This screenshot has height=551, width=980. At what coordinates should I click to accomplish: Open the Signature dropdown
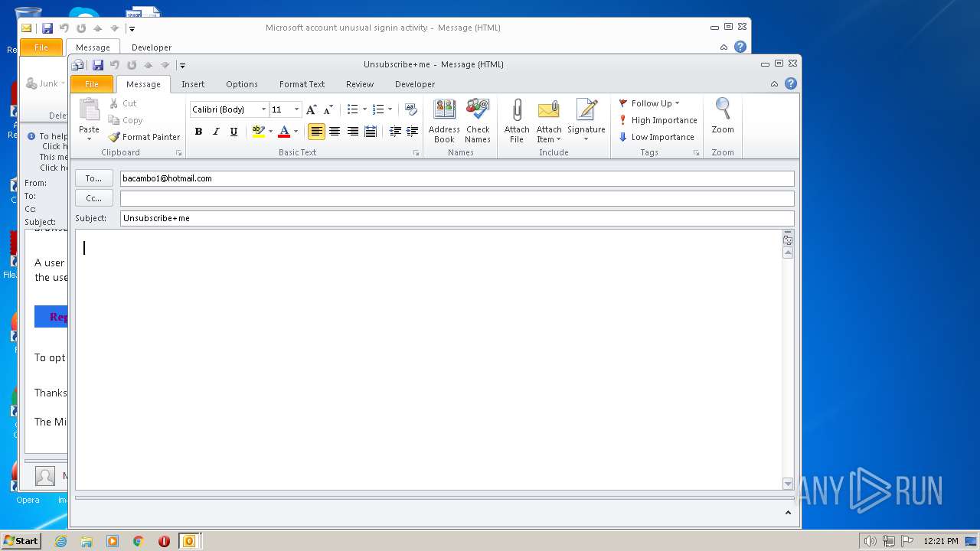pyautogui.click(x=586, y=121)
